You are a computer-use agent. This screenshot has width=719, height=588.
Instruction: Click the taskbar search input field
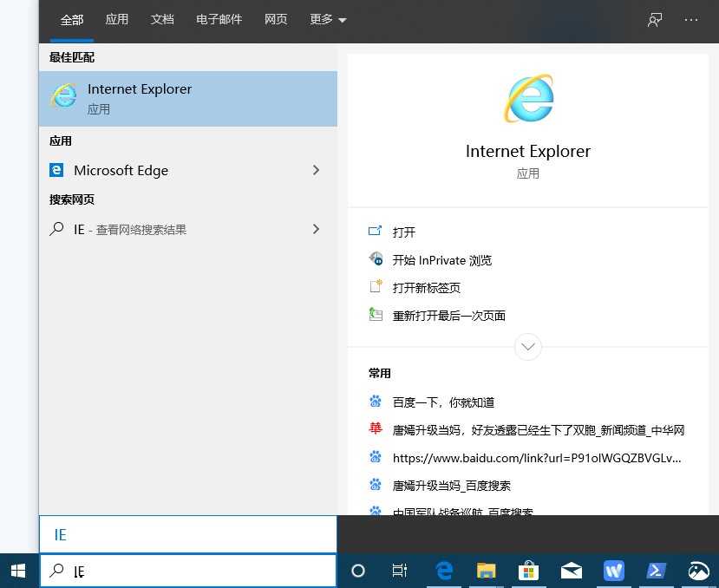click(188, 571)
